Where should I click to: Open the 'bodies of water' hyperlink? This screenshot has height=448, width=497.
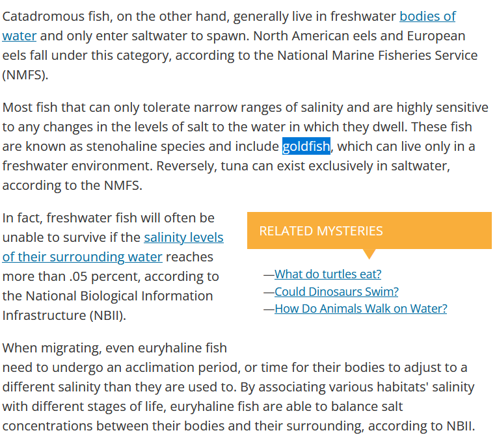[x=427, y=16]
